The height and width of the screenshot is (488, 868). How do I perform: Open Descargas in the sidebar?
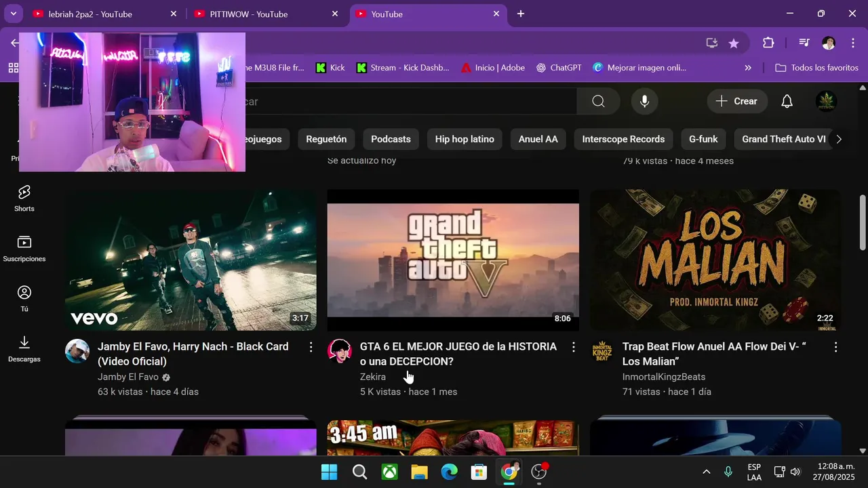(24, 349)
